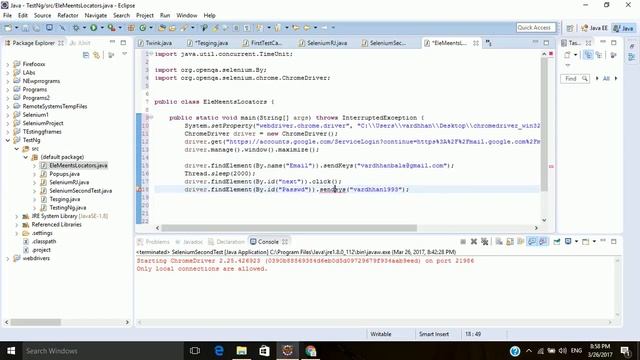Viewport: 640px width, 360px height.
Task: Click the Focus on Workweek icon in Task List
Action: coord(613,55)
